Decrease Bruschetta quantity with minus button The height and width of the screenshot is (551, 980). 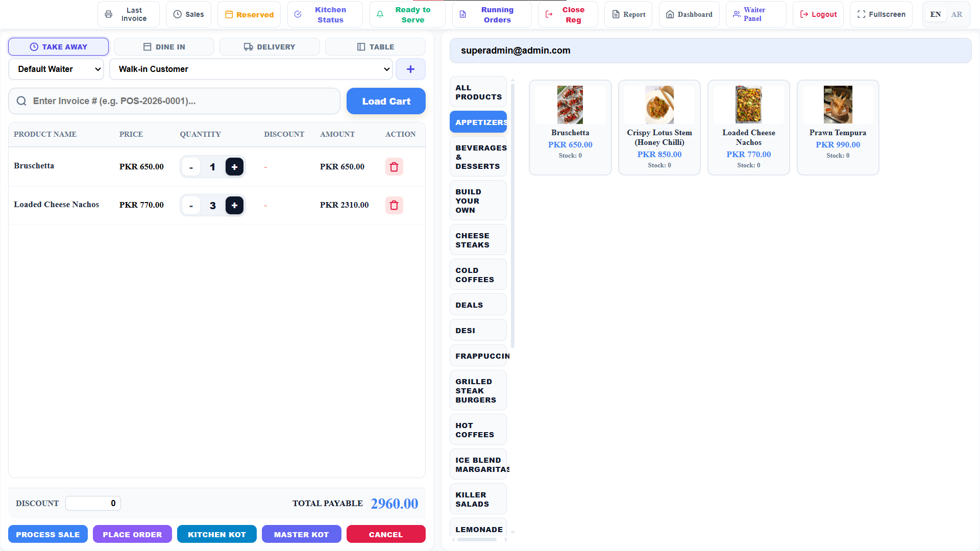click(191, 167)
